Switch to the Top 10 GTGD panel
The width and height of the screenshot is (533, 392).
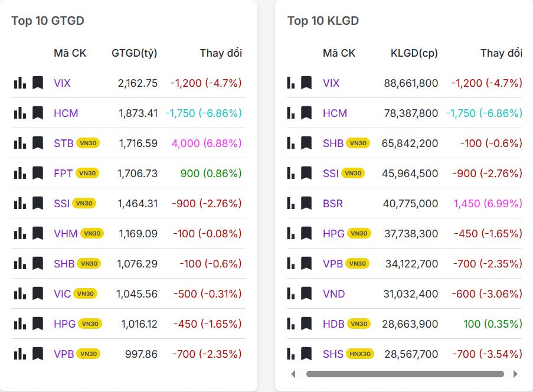[x=48, y=21]
